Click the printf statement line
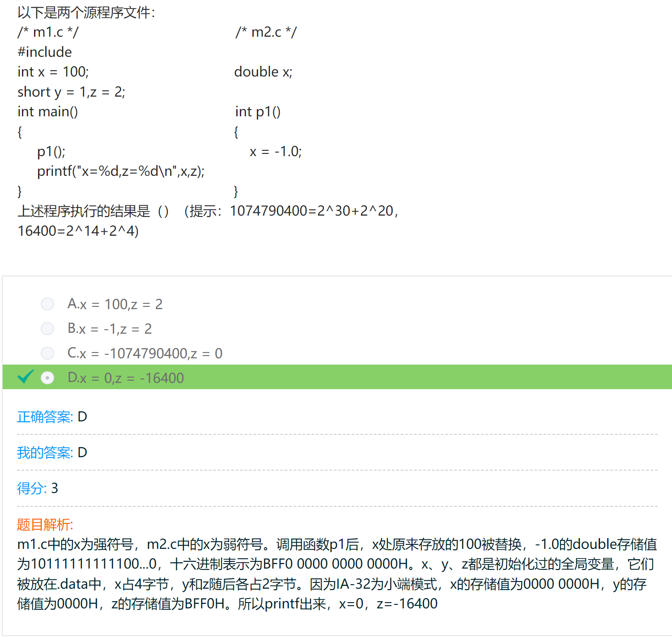Image resolution: width=672 pixels, height=637 pixels. coord(121,171)
